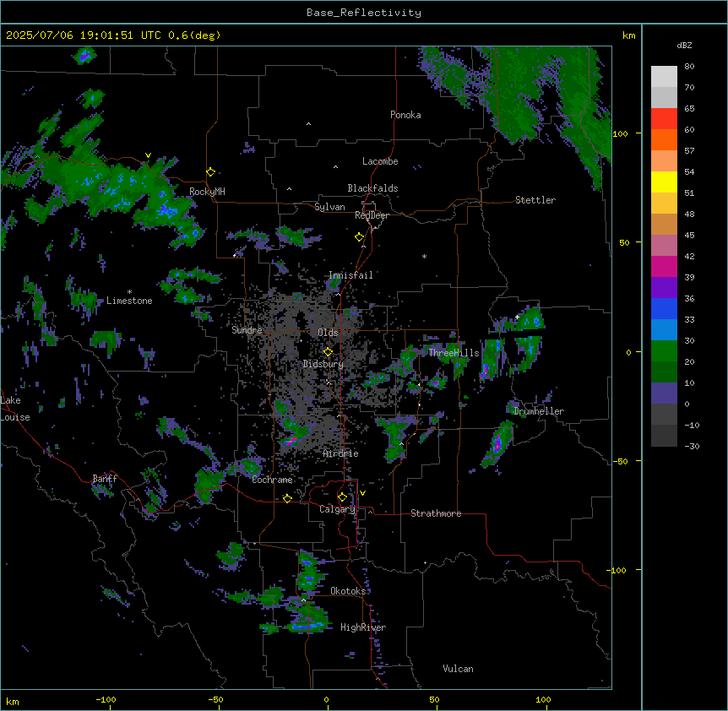The image size is (728, 711).
Task: Click the -100 tick on horizontal axis
Action: (x=106, y=699)
